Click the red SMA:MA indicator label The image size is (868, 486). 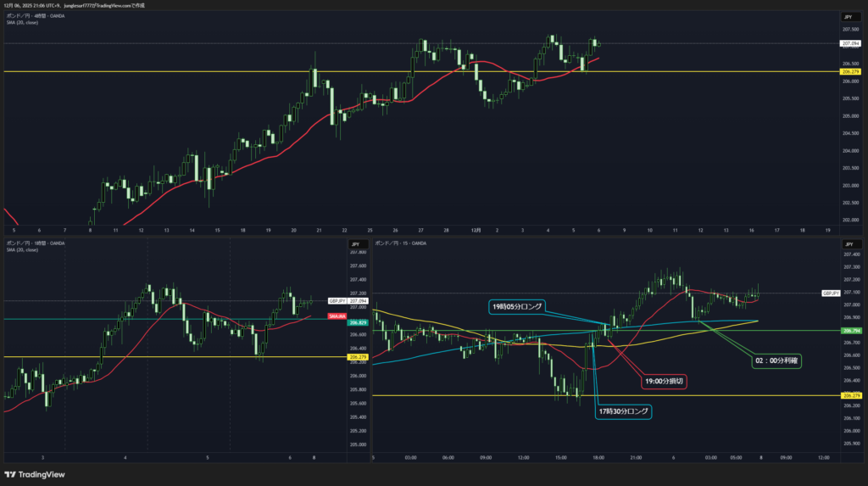click(335, 316)
